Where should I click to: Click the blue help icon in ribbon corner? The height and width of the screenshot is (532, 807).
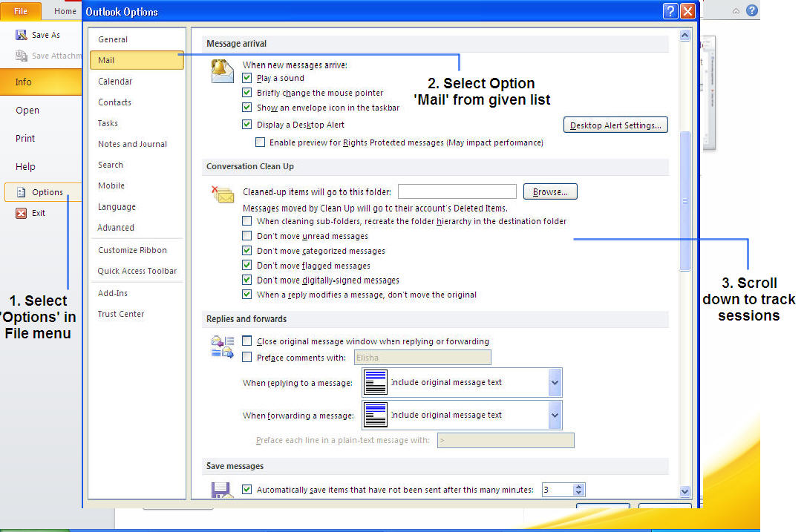[x=752, y=10]
